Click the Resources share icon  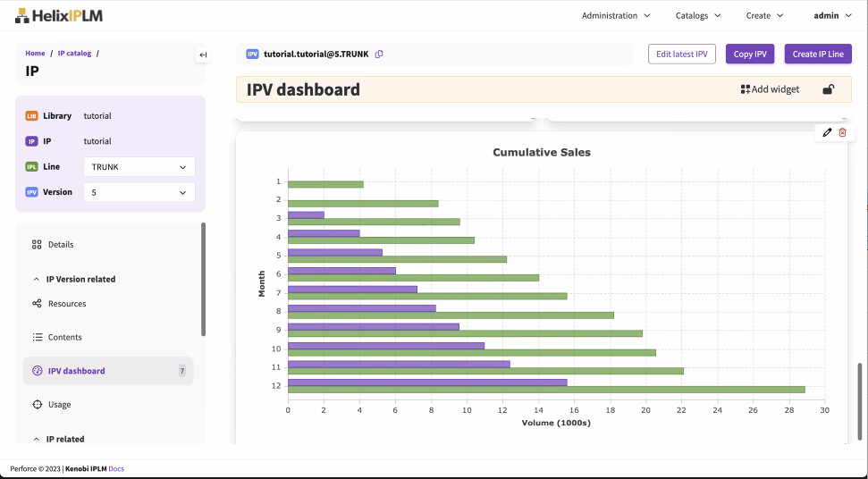tap(37, 304)
